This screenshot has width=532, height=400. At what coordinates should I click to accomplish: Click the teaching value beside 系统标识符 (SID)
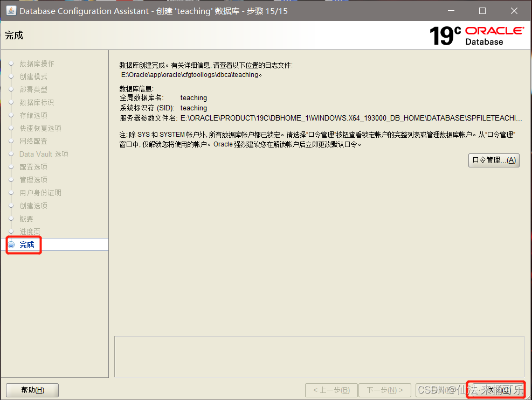point(194,108)
